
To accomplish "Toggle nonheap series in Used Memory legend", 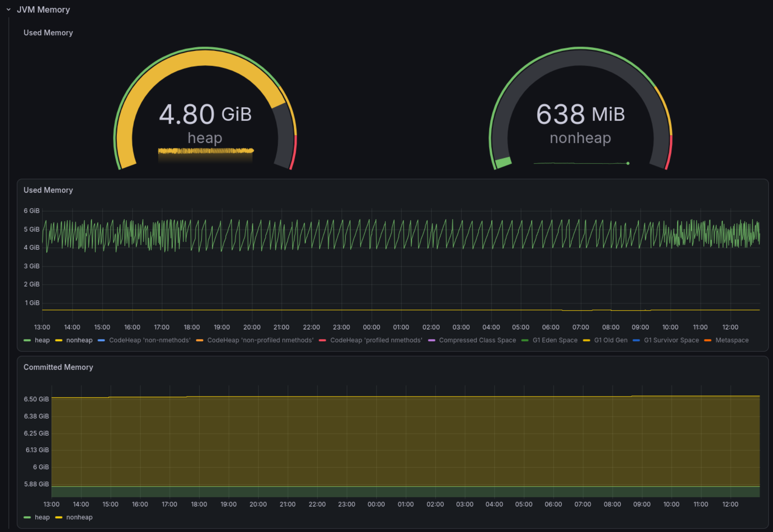I will (79, 340).
